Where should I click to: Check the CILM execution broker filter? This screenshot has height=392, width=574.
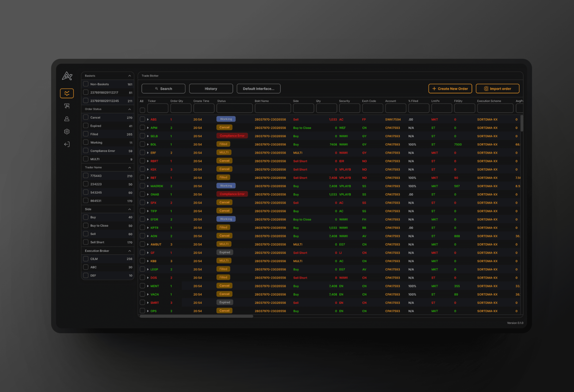[86, 259]
